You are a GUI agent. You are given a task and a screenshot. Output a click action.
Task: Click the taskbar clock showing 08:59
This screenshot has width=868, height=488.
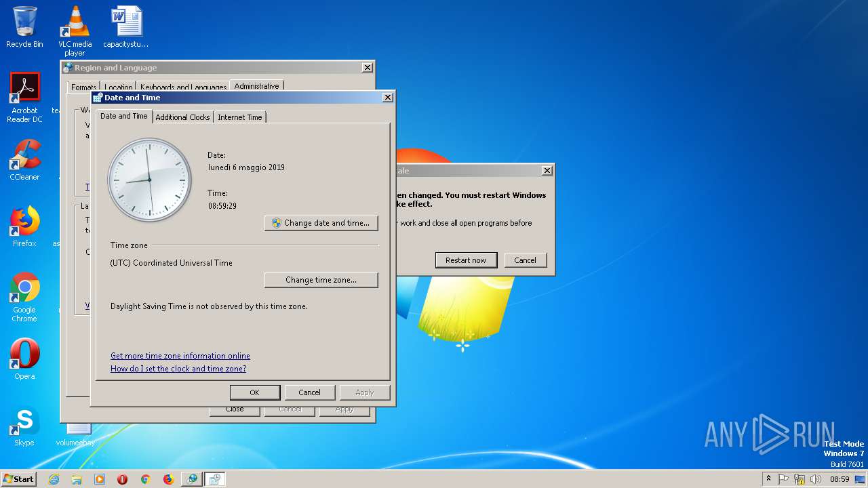click(840, 479)
